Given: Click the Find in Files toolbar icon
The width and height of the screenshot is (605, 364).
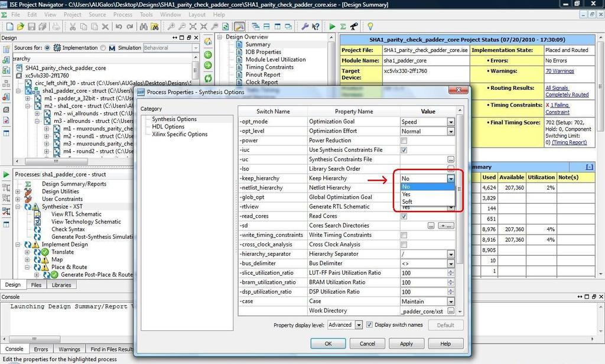Looking at the screenshot, I should click(x=154, y=27).
